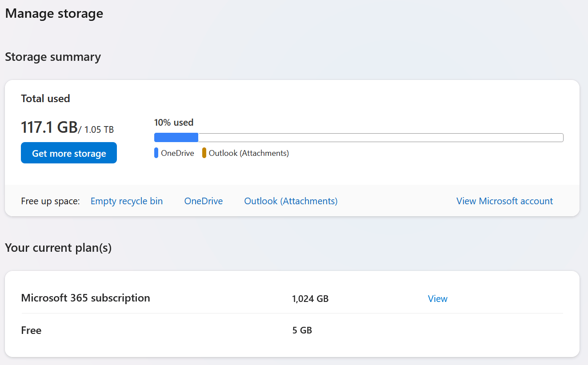Select the 117.1 GB usage value
Screen dimensions: 588x365
[49, 127]
